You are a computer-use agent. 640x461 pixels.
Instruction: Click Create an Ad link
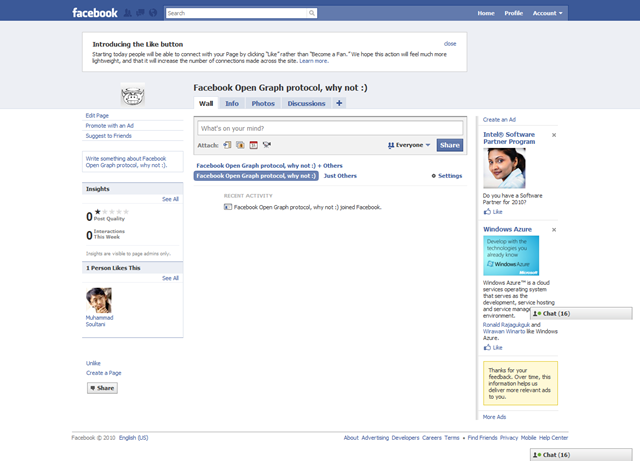[x=499, y=120]
